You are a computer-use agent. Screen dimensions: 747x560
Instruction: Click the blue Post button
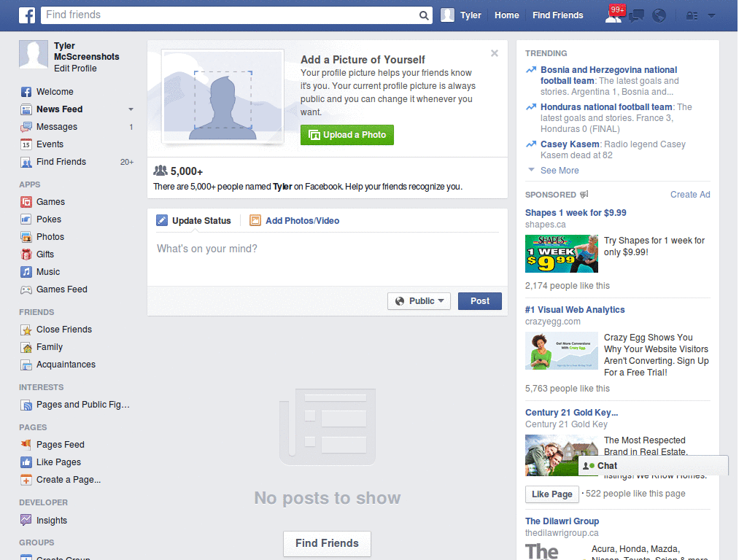click(x=480, y=301)
